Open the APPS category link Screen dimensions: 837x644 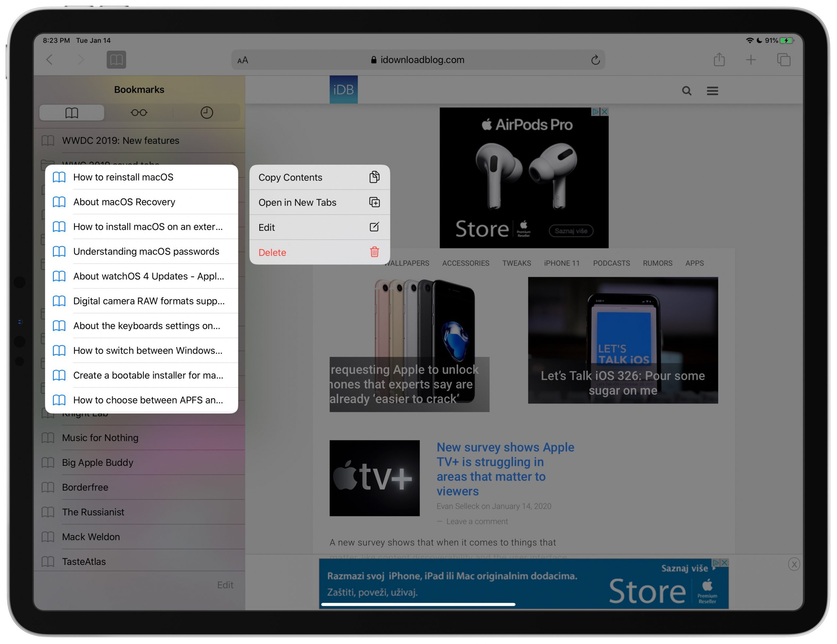click(x=694, y=263)
